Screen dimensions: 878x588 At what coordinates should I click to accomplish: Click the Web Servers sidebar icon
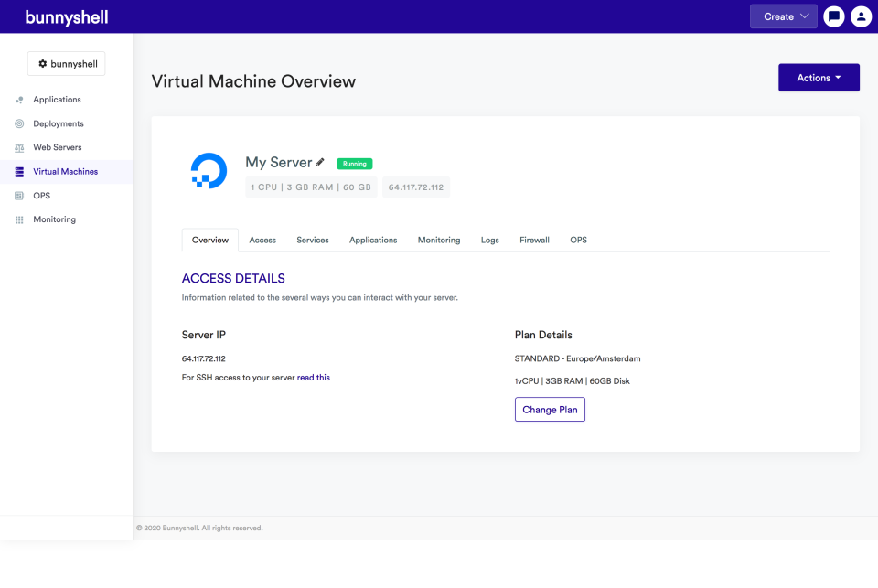(19, 147)
